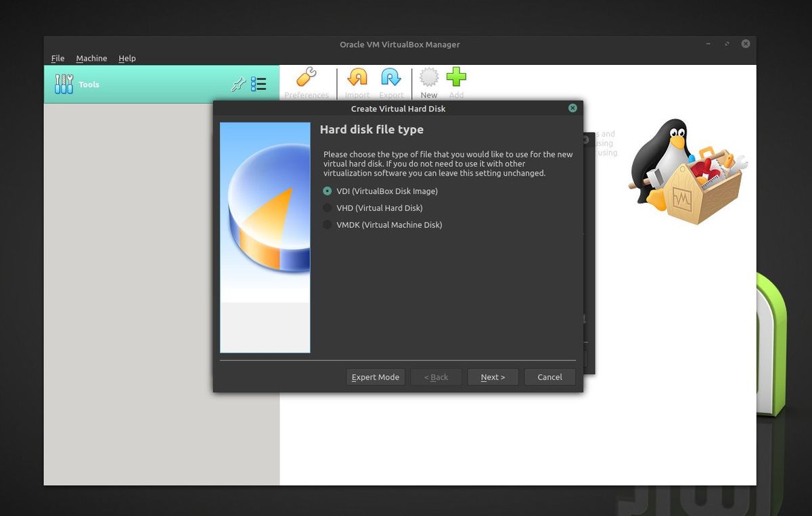Close the Create Virtual Hard Disk dialog
The image size is (812, 516).
pyautogui.click(x=572, y=108)
